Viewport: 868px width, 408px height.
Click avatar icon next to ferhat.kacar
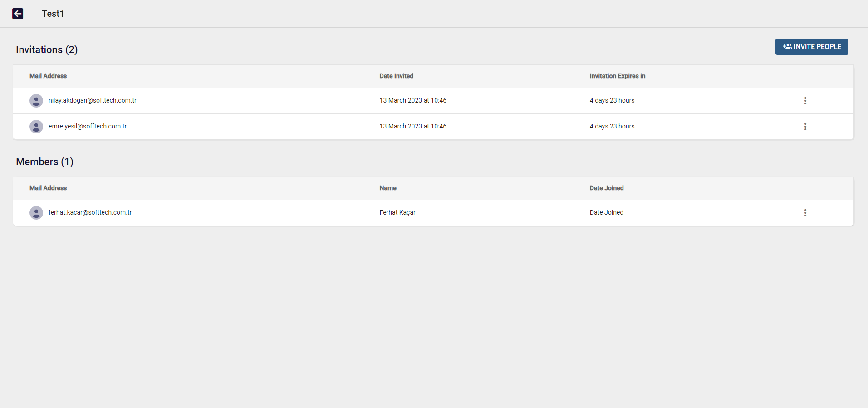(x=36, y=213)
